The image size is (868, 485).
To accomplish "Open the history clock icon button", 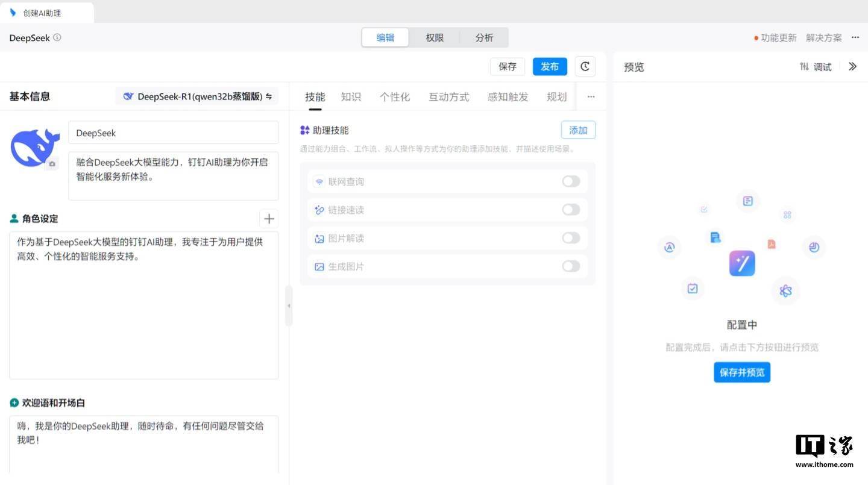I will coord(585,66).
